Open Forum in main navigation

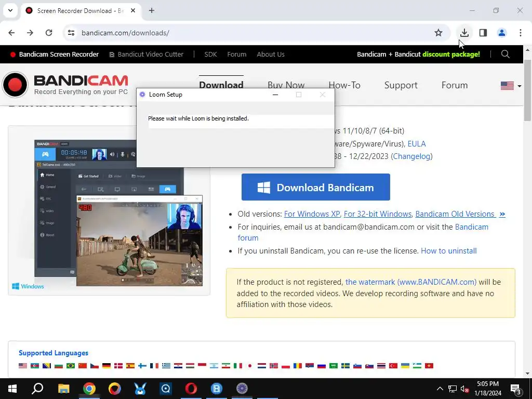455,85
